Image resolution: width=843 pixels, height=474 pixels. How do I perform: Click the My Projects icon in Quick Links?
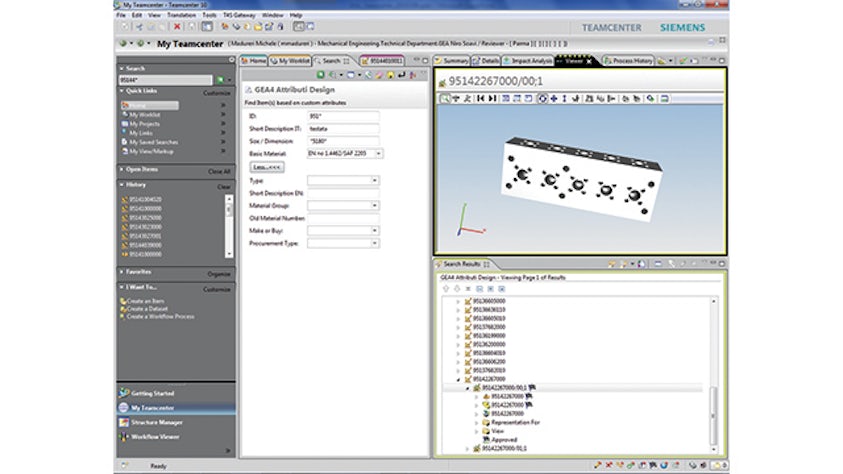coord(125,124)
